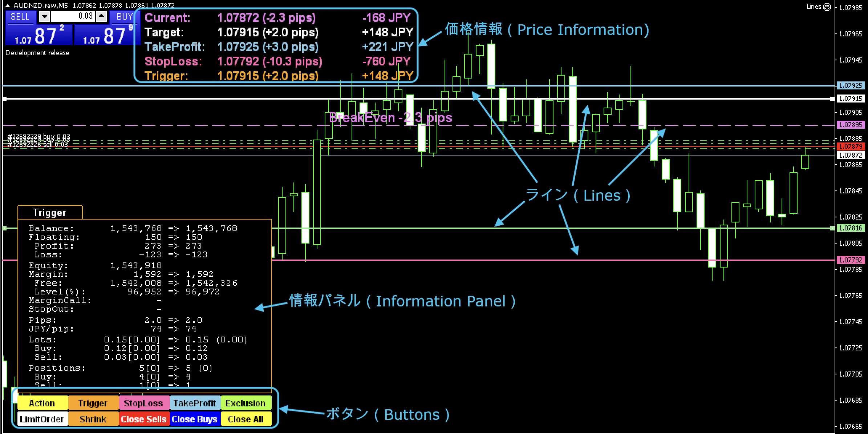868x434 pixels.
Task: Click the white LimitOrder button
Action: click(42, 419)
